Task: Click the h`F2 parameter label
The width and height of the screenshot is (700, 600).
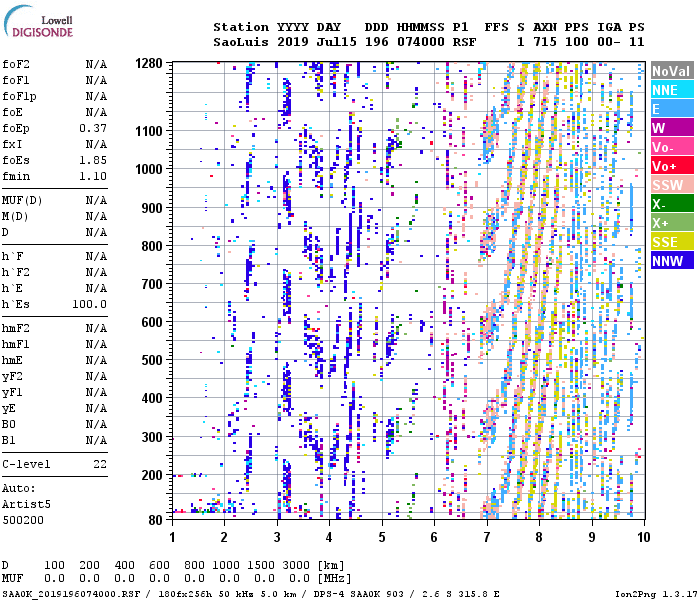Action: 16,272
